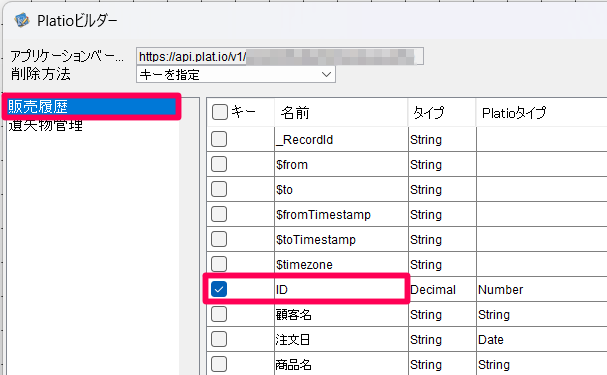Click the ID name cell
The height and width of the screenshot is (375, 607).
pyautogui.click(x=341, y=289)
